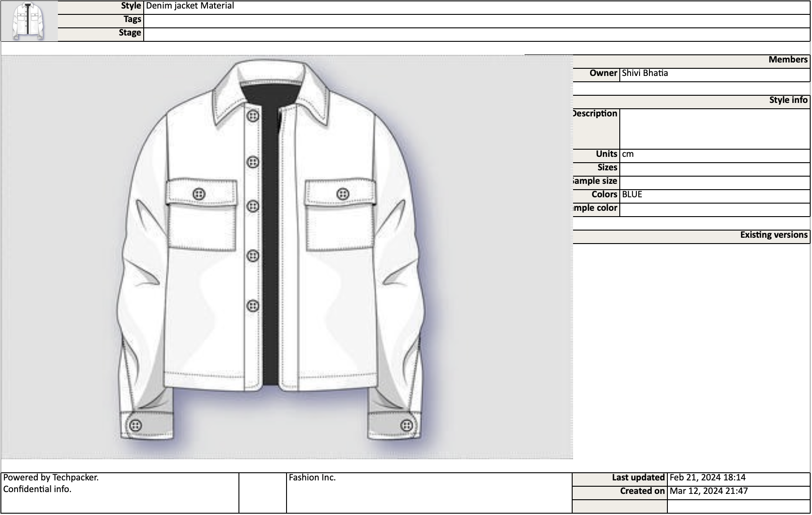Select the Units value showing cm
The image size is (812, 515).
coord(627,154)
